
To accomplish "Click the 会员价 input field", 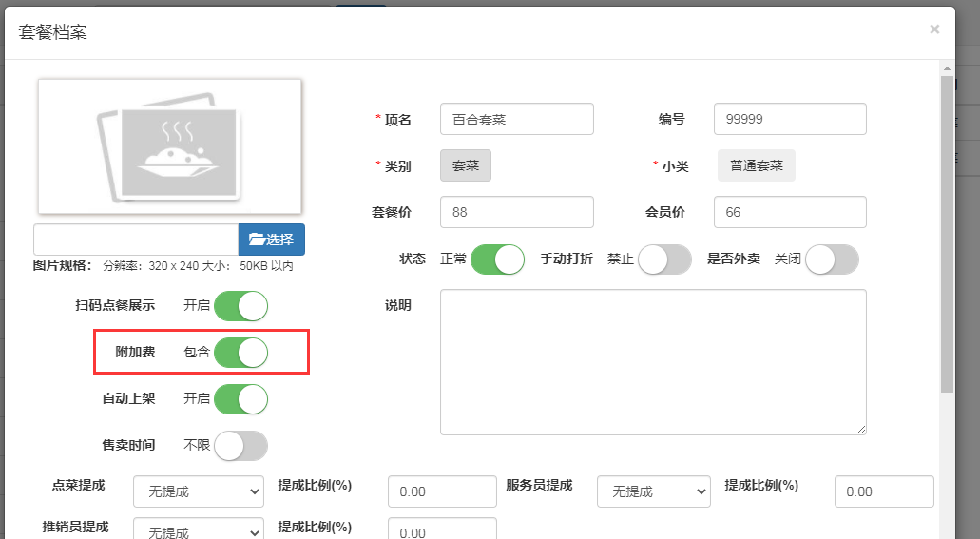I will 790,213.
